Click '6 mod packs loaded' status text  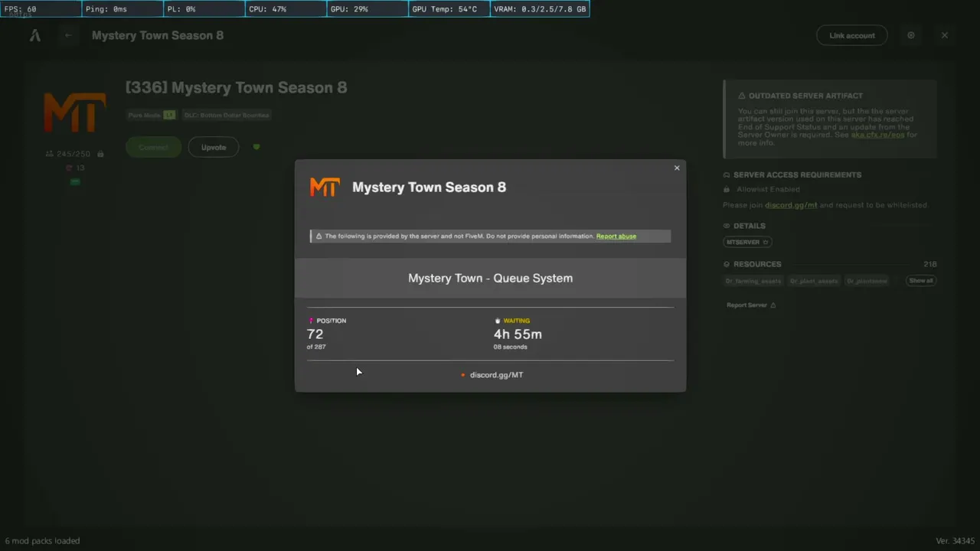click(42, 541)
